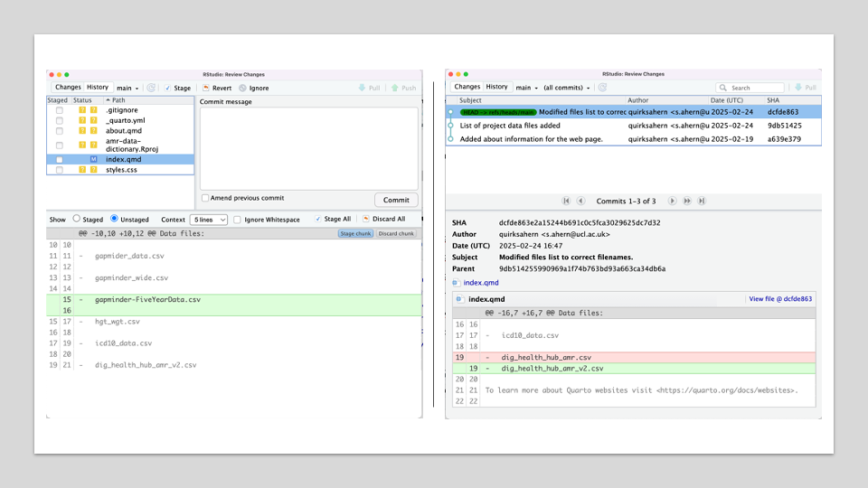Click refresh icon in right window toolbar

pyautogui.click(x=603, y=88)
